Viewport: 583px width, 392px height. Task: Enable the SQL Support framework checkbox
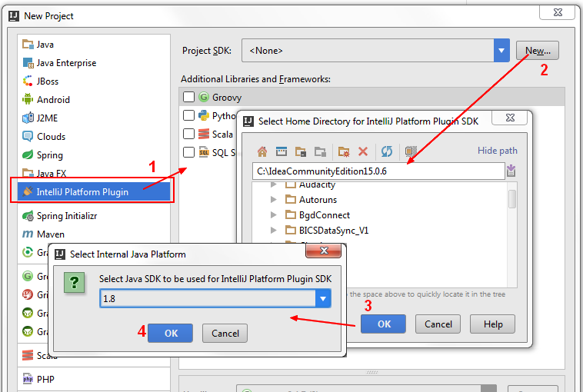(189, 152)
